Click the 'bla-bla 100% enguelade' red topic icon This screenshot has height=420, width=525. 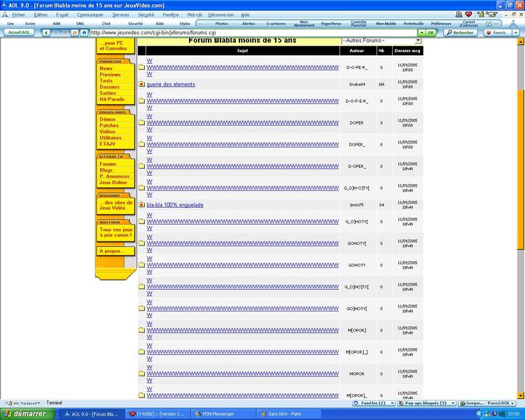point(141,205)
